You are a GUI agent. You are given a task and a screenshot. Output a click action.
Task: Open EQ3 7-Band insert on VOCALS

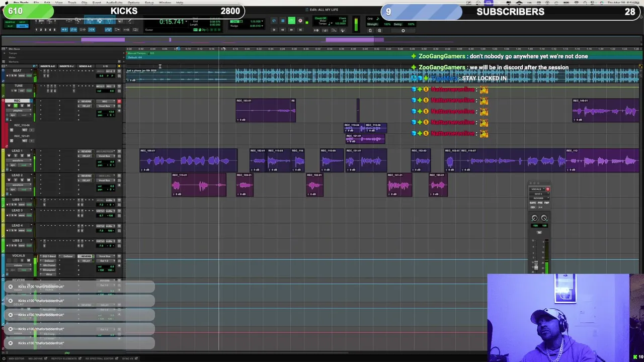click(48, 256)
